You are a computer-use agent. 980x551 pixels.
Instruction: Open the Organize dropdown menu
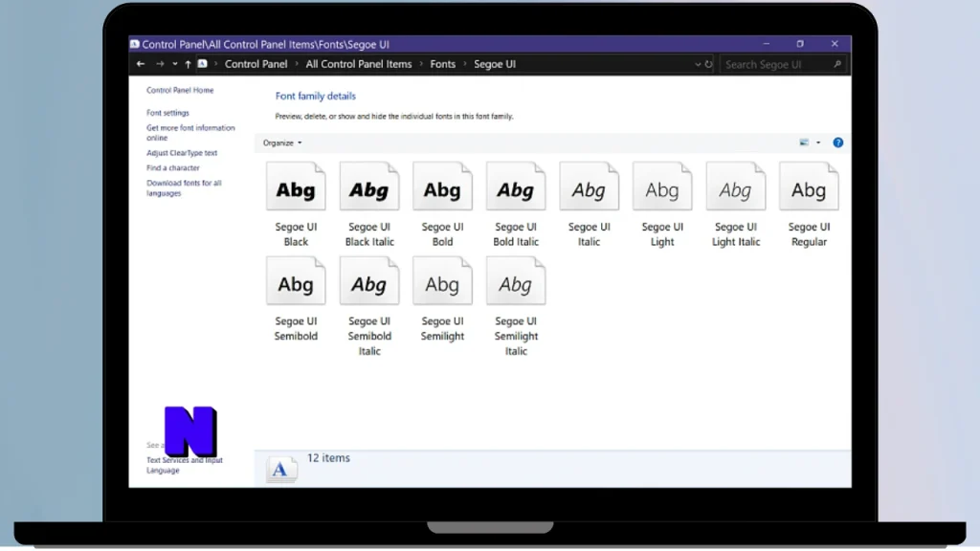282,143
